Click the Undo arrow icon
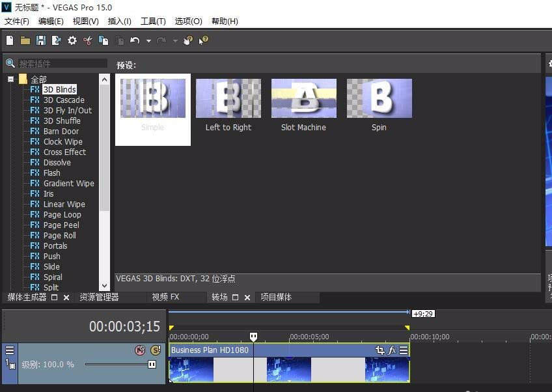 coord(134,40)
